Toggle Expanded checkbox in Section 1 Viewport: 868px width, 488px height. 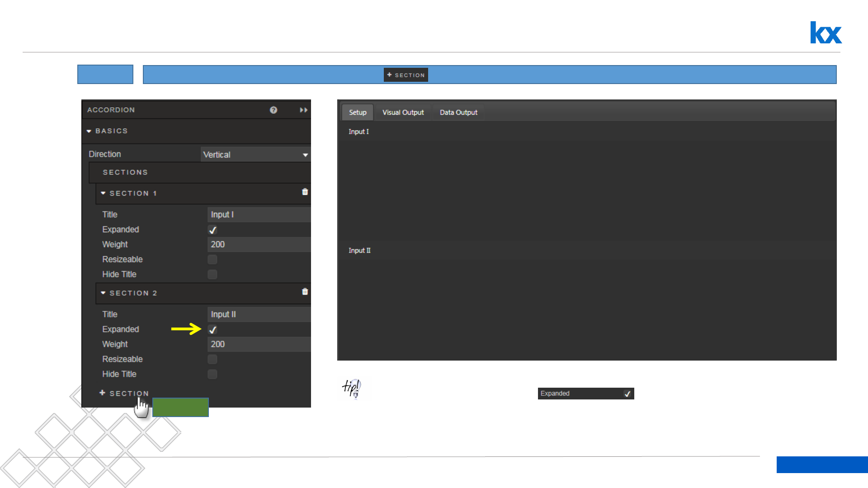pyautogui.click(x=212, y=230)
